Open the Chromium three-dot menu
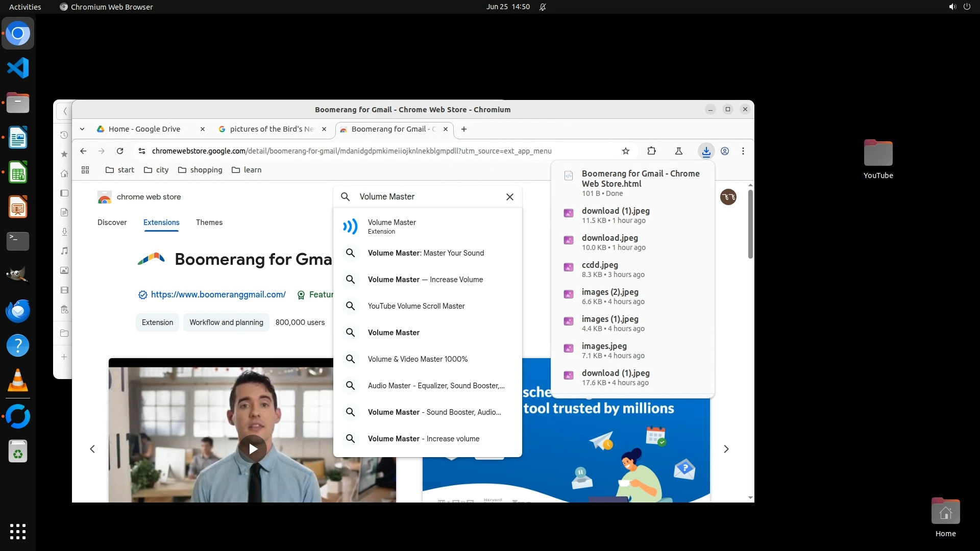980x551 pixels. pos(743,151)
